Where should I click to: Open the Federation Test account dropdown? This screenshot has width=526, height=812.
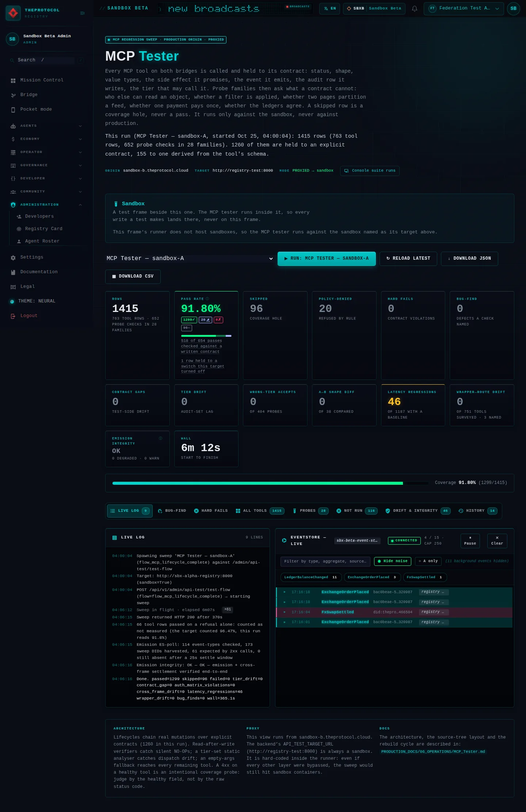464,8
